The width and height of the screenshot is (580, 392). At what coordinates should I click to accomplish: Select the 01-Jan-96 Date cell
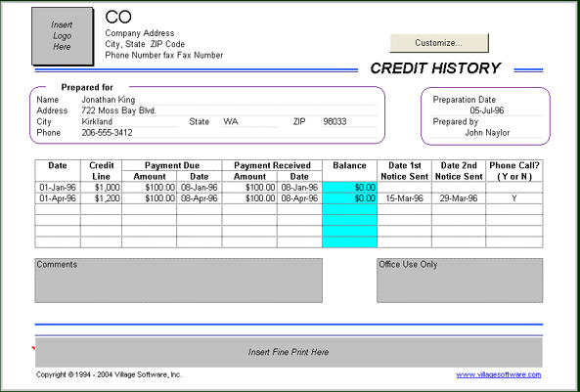click(58, 188)
